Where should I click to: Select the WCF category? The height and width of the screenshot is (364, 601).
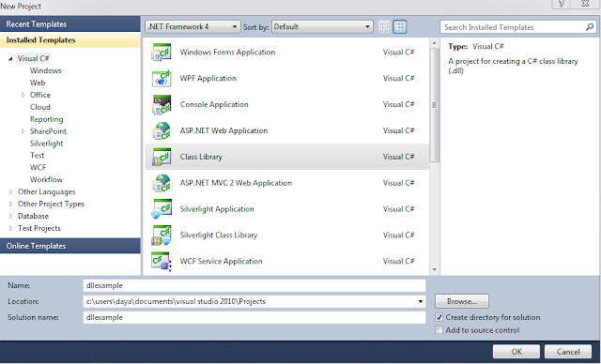pos(38,168)
